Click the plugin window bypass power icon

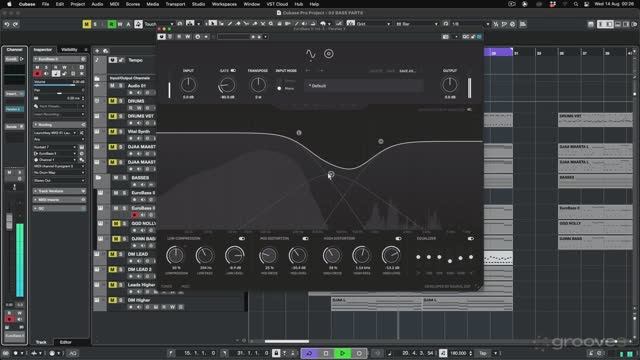(162, 37)
